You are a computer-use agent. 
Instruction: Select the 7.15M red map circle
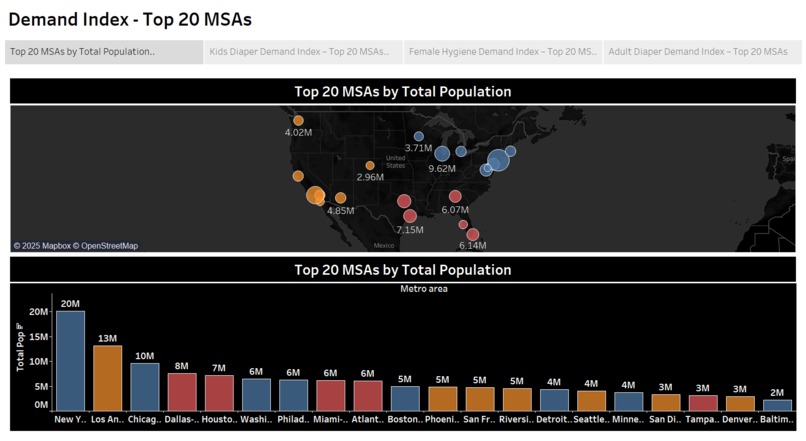tap(410, 216)
